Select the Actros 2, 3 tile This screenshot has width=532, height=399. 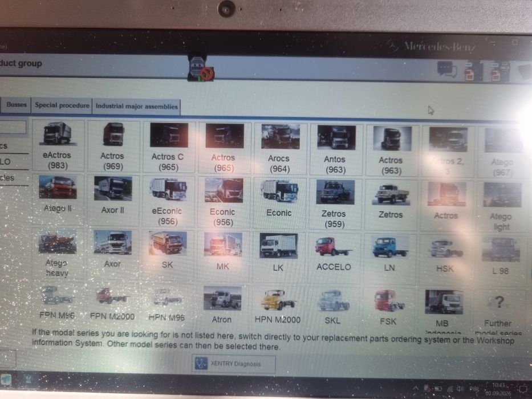[448, 151]
